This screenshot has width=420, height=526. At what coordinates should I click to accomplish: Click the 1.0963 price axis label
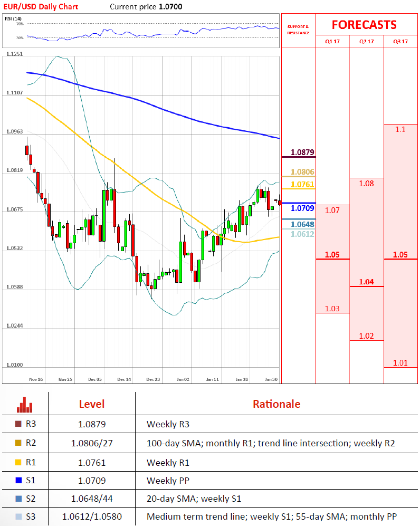click(x=15, y=131)
